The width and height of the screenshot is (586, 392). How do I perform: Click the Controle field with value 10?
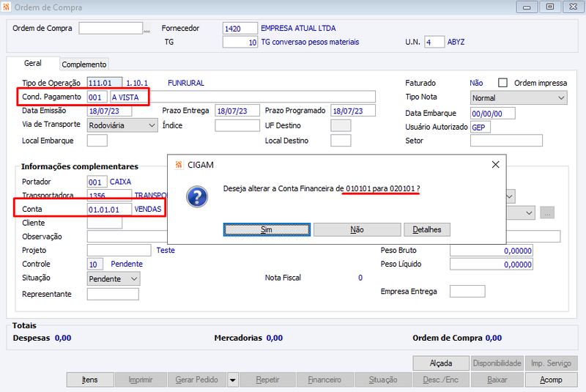tap(94, 265)
